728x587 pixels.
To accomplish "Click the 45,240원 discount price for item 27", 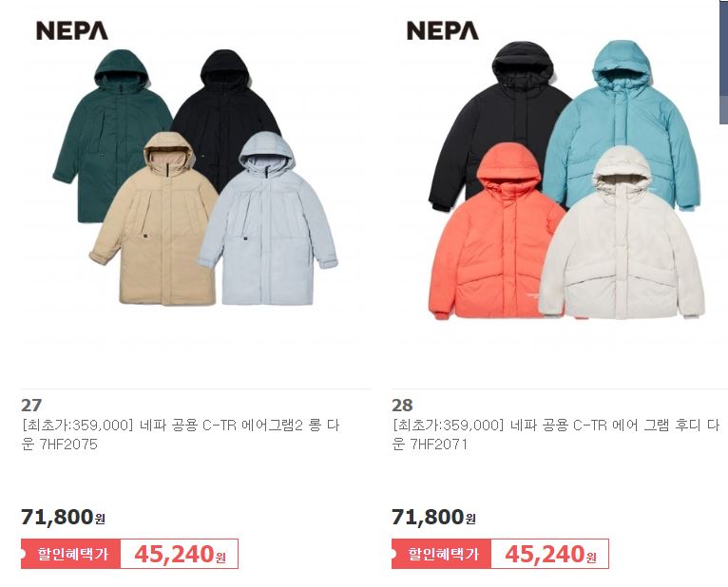I will click(x=180, y=554).
